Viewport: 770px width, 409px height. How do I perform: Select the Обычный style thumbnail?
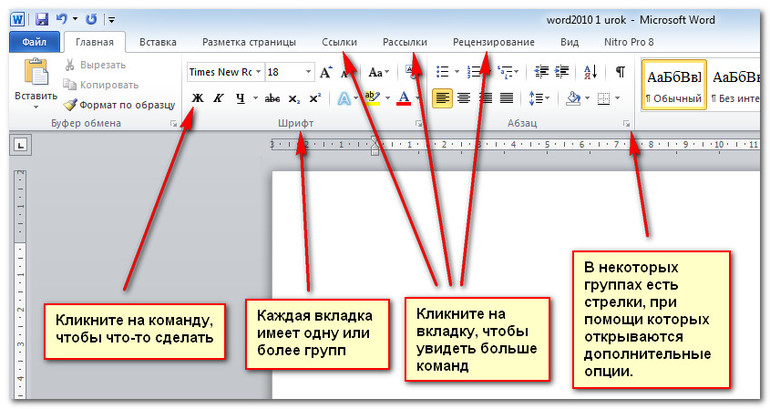(x=674, y=85)
